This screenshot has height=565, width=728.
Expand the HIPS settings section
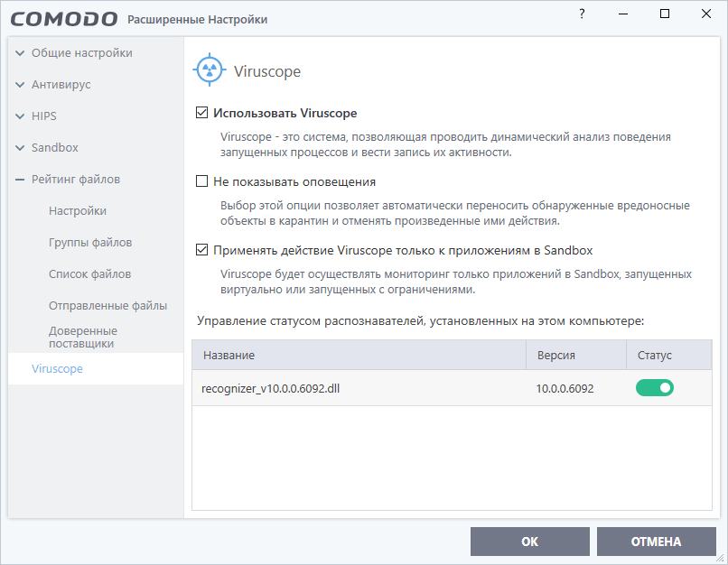pyautogui.click(x=20, y=116)
